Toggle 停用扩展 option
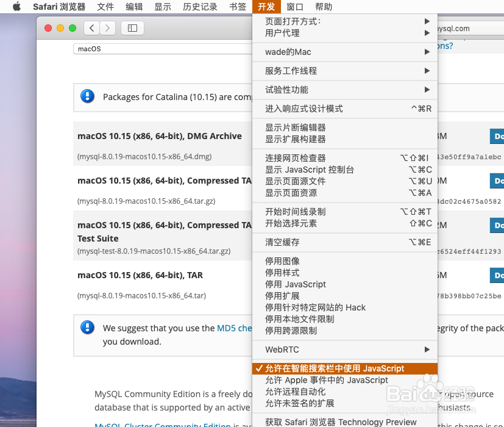 click(345, 296)
